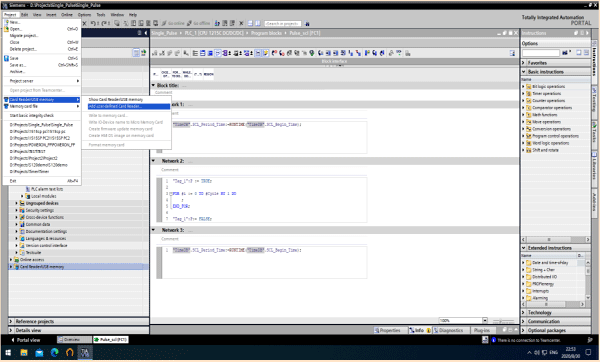This screenshot has width=600, height=362.
Task: Open the Online menu
Action: click(x=67, y=15)
